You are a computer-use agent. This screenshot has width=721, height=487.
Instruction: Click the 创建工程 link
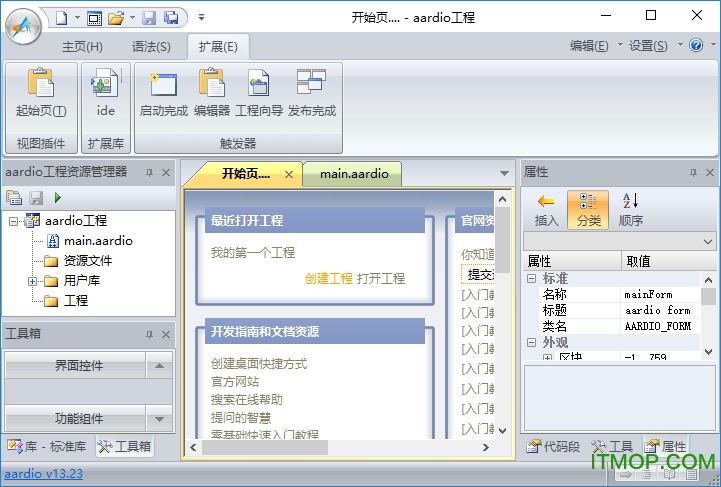pos(328,278)
